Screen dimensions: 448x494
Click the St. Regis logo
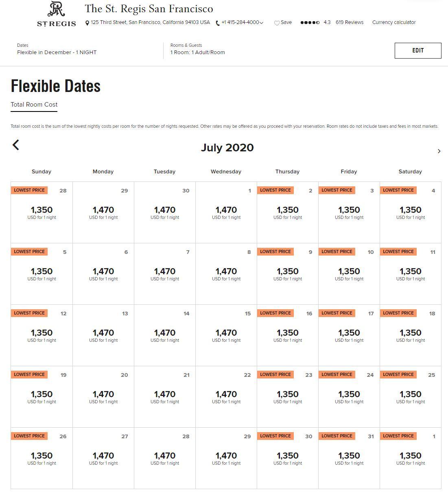(57, 14)
